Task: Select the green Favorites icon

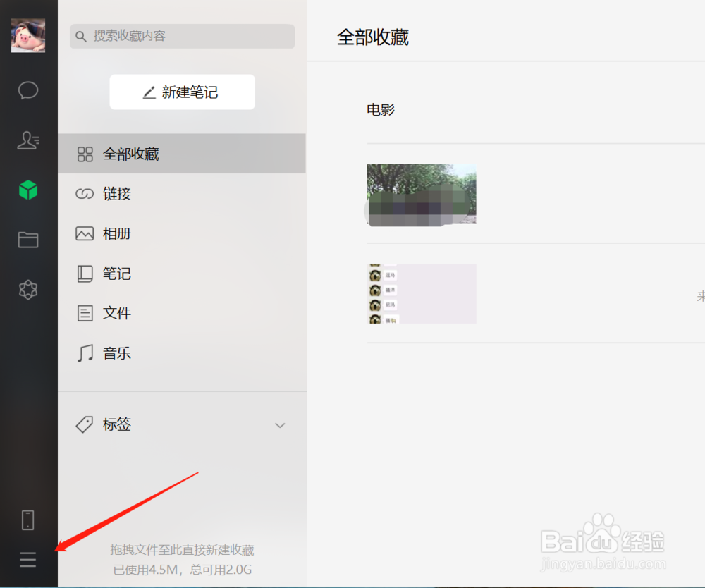Action: 27,190
